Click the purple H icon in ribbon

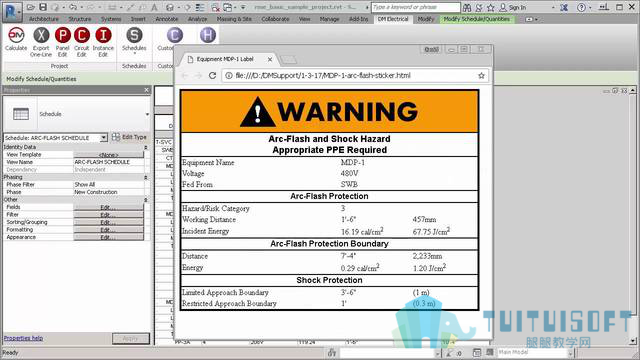(x=208, y=35)
